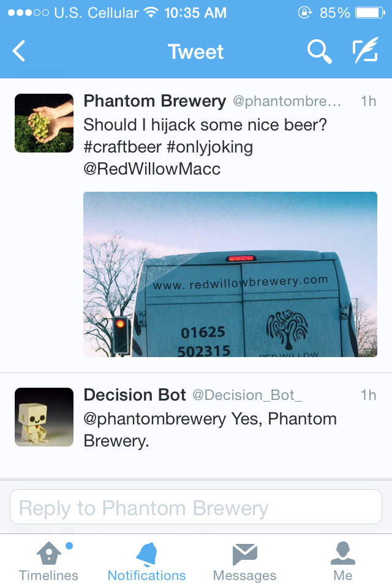Tap the Decision Bot account name

click(135, 395)
